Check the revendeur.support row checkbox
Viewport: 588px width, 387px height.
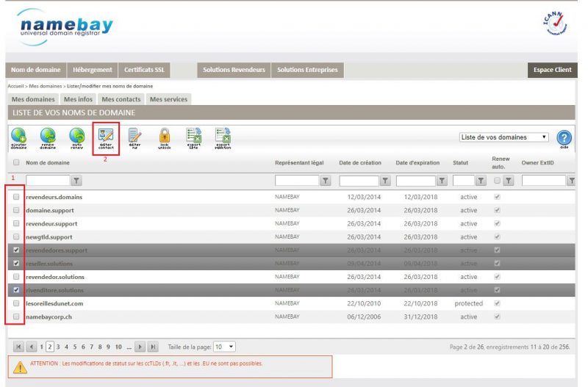click(x=16, y=223)
